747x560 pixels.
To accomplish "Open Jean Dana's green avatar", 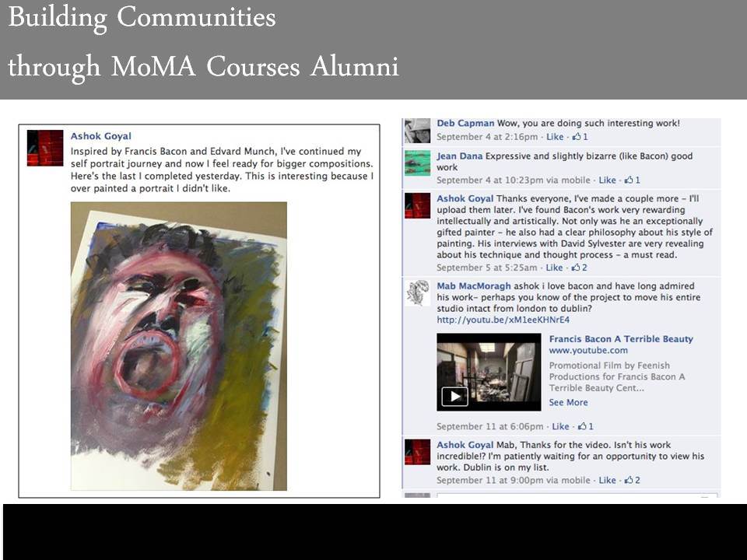I will (x=417, y=163).
